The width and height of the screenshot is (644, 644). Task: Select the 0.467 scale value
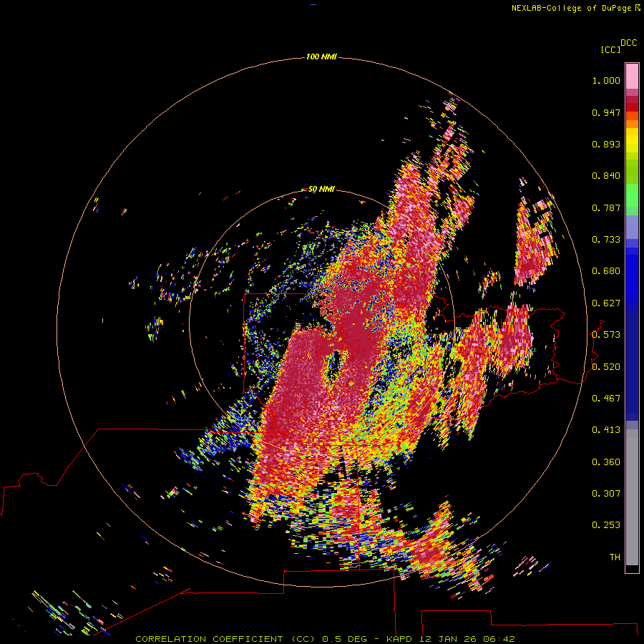point(606,399)
